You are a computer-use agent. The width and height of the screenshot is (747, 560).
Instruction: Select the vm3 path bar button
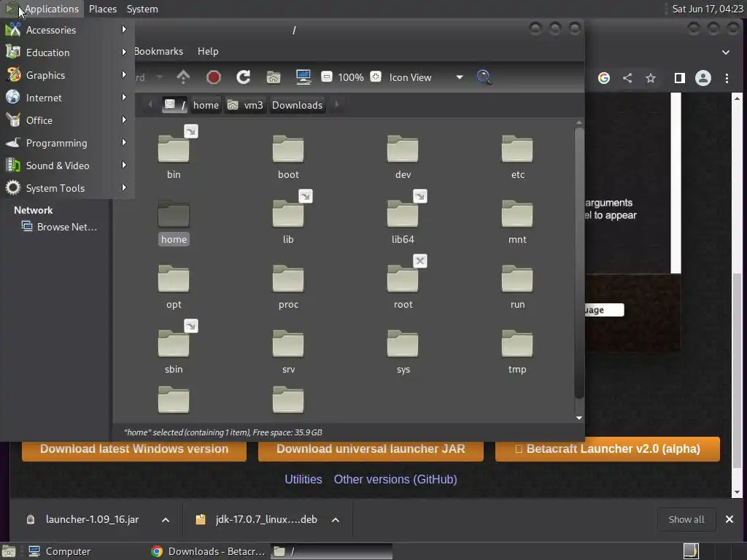point(245,105)
